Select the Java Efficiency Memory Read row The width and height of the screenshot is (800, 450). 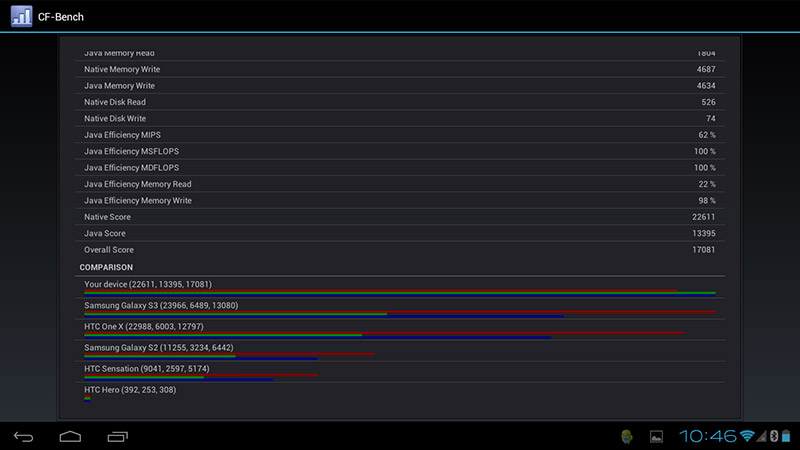399,184
